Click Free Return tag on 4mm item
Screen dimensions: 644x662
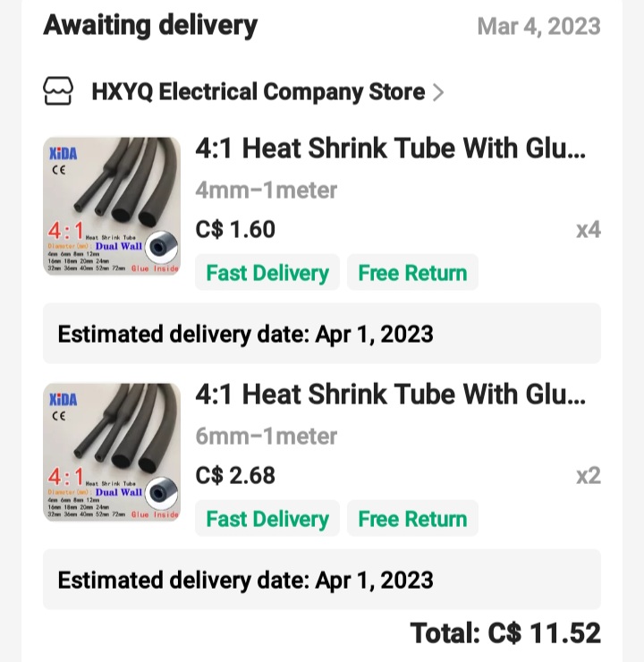point(412,273)
